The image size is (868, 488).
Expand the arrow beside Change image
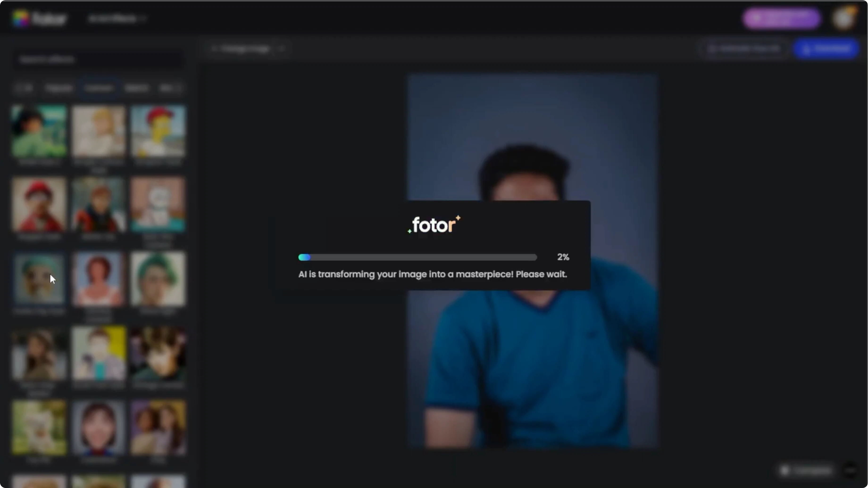(282, 49)
